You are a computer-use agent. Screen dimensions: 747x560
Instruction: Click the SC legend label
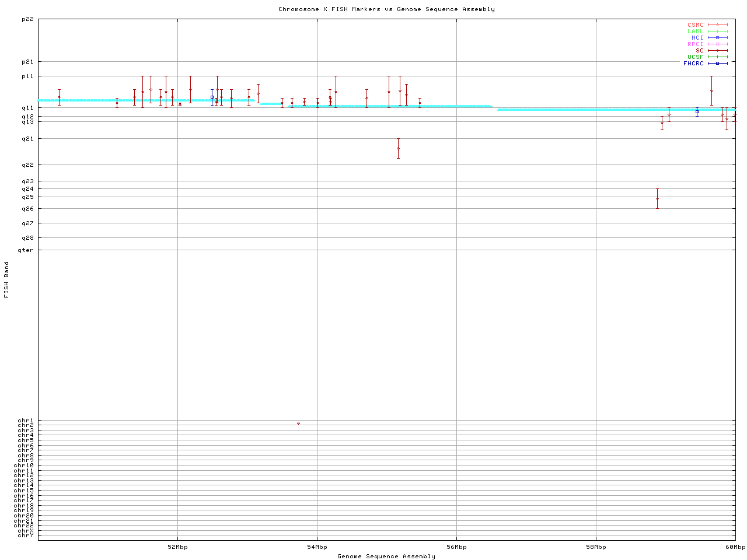[699, 50]
